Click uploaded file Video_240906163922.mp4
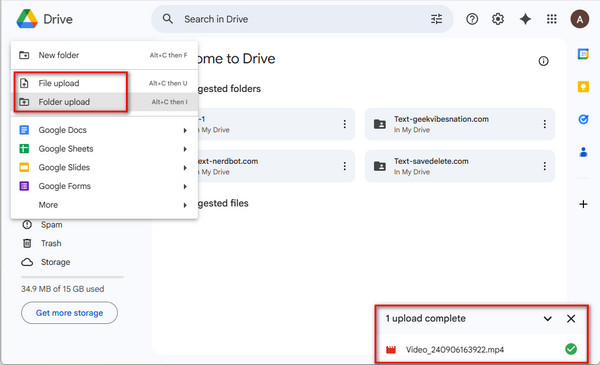600x365 pixels. pos(455,349)
